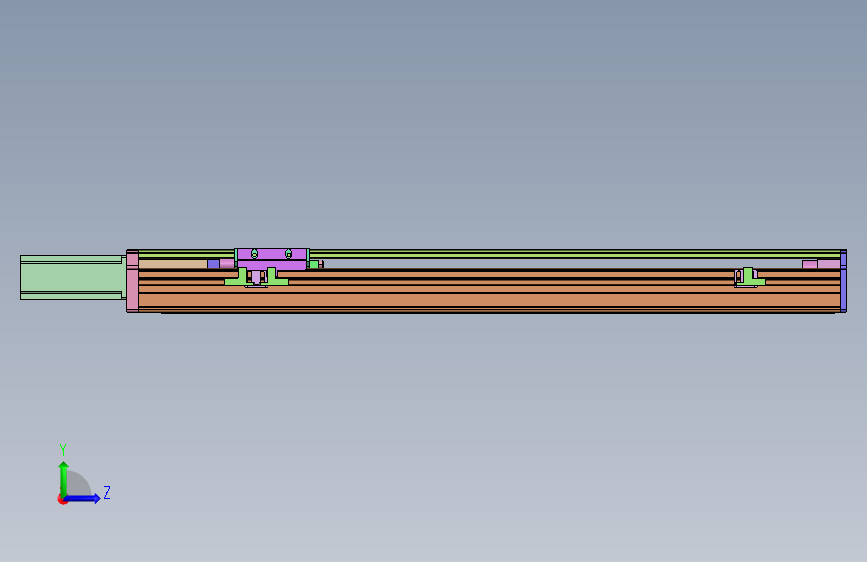This screenshot has height=562, width=867.
Task: Select the tan coupling section beside the motor plate
Action: pos(173,264)
